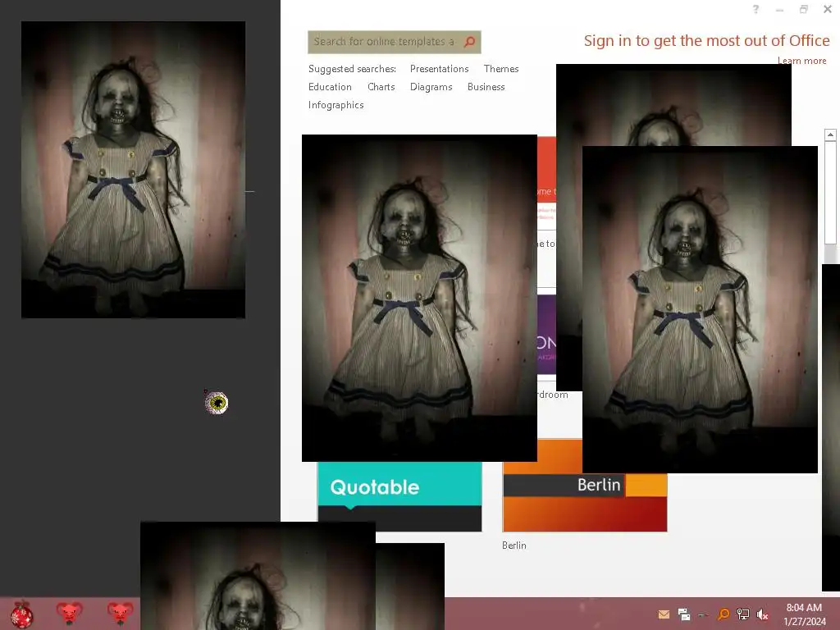Open the Themes suggested search
The height and width of the screenshot is (630, 840).
[x=501, y=69]
